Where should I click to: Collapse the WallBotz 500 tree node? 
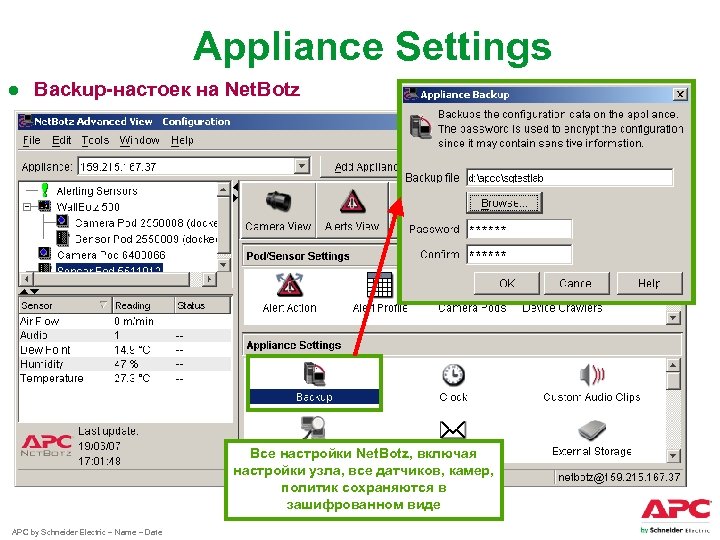click(27, 207)
